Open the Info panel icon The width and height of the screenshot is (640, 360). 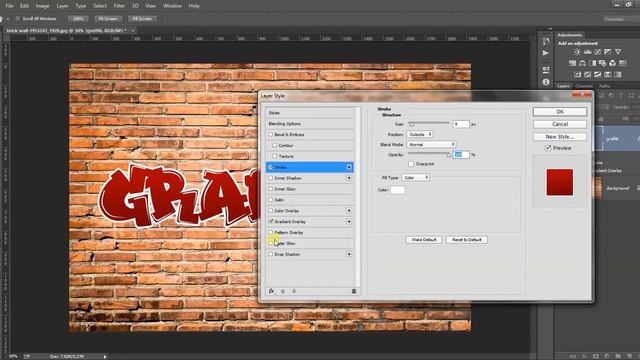(x=546, y=82)
